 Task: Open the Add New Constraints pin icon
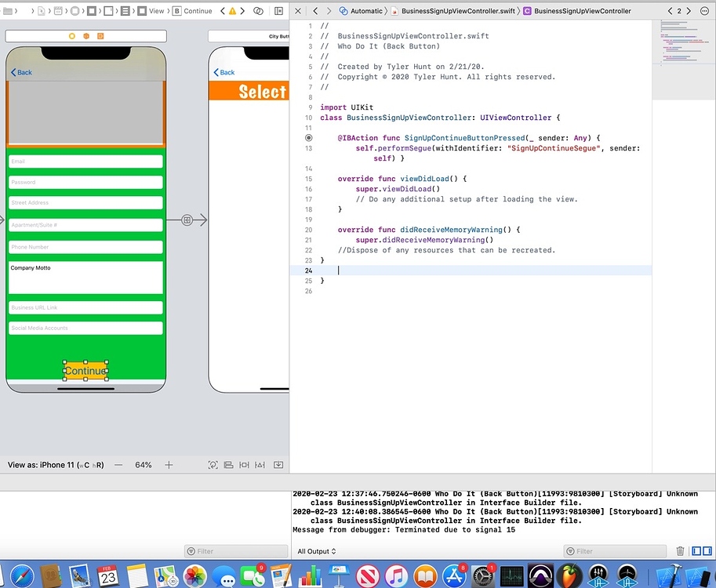[x=260, y=464]
